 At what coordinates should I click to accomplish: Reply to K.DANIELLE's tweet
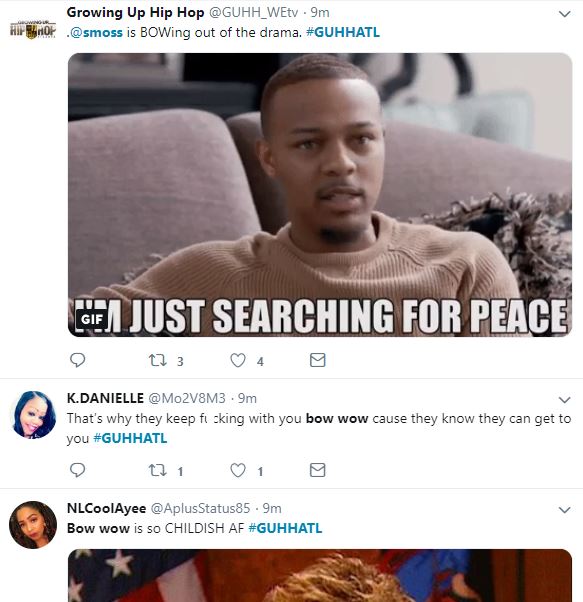click(x=78, y=470)
